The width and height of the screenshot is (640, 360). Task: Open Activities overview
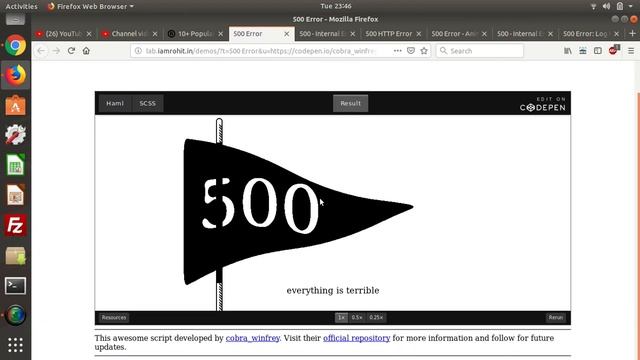tap(21, 6)
